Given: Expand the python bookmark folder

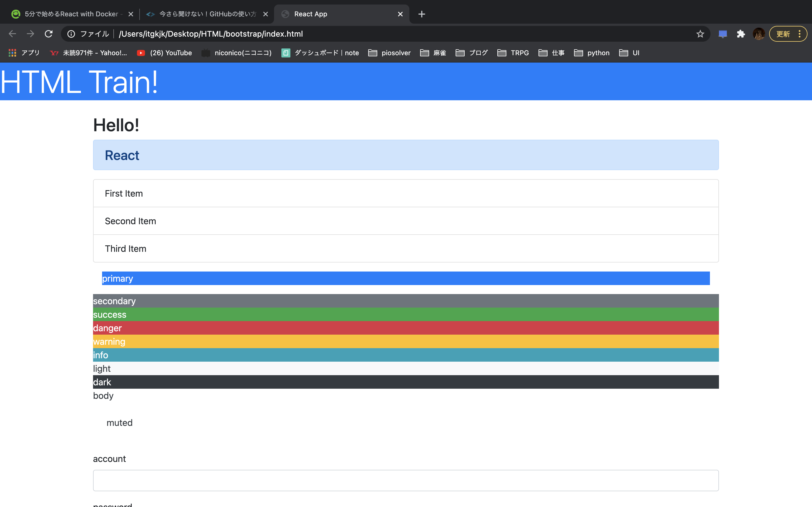Looking at the screenshot, I should click(592, 53).
